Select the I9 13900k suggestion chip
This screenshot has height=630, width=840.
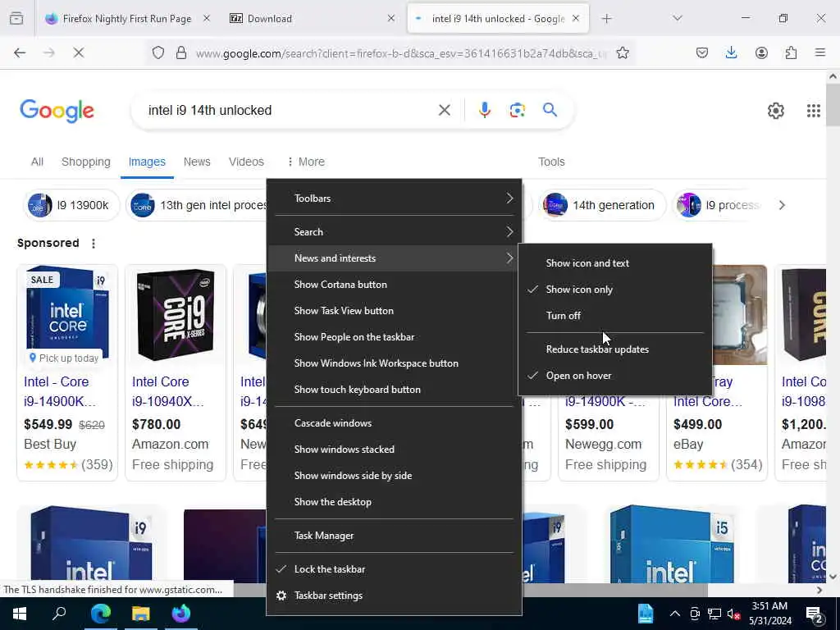coord(71,205)
